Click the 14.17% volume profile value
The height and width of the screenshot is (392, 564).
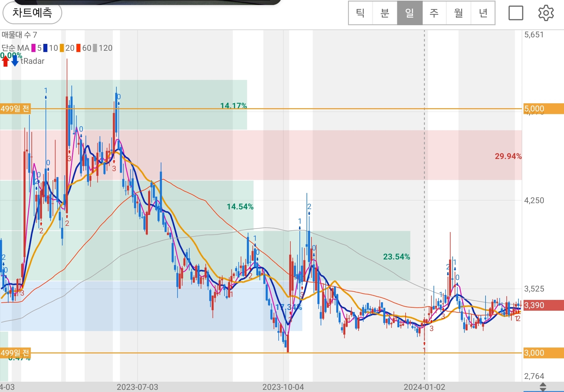(233, 106)
